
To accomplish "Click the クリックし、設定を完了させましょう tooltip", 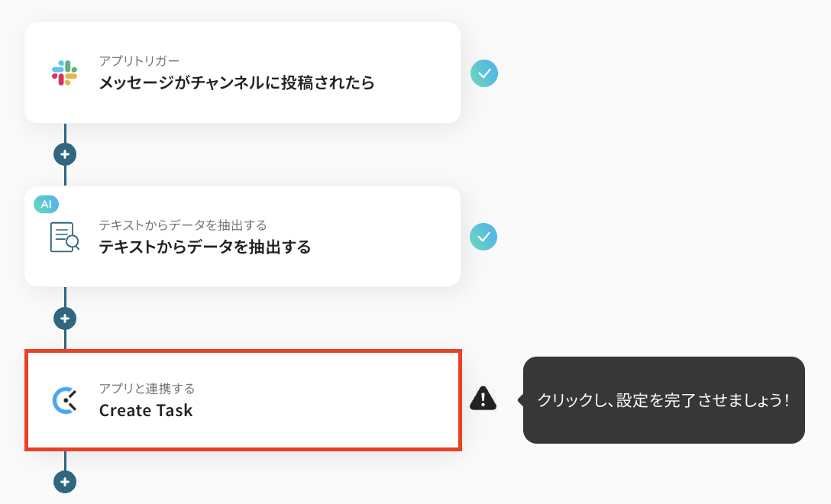I will point(663,400).
